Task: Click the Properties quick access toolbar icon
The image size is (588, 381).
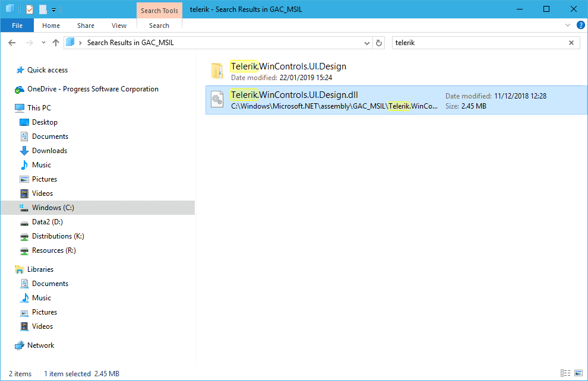Action: coord(30,9)
